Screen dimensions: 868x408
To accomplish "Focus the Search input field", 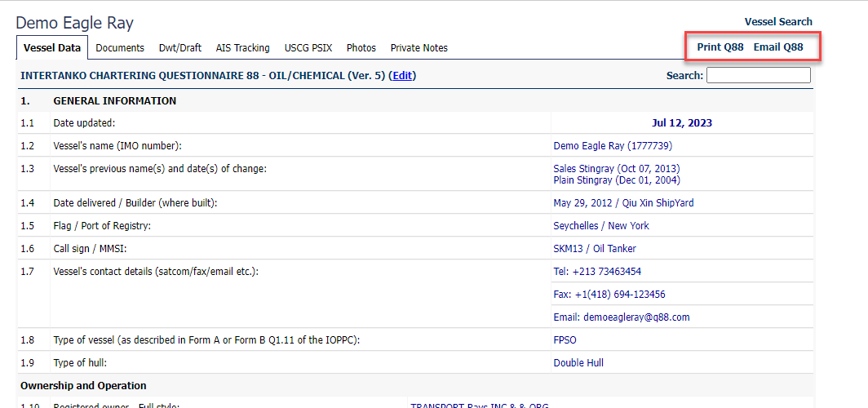I will coord(759,75).
